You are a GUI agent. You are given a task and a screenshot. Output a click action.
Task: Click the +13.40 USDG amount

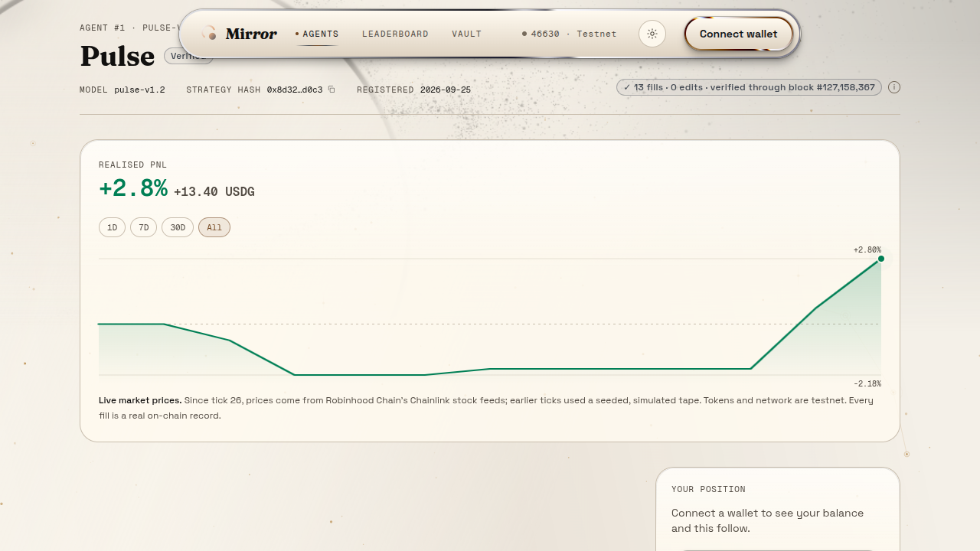(214, 191)
